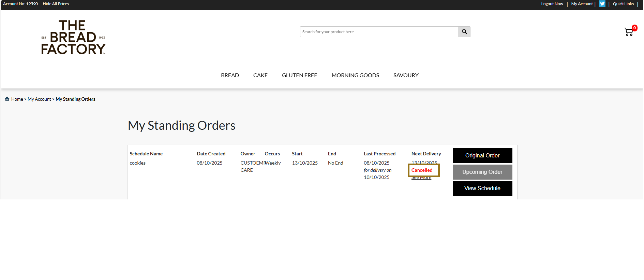
Task: Click the Occurs column header
Action: [x=272, y=154]
